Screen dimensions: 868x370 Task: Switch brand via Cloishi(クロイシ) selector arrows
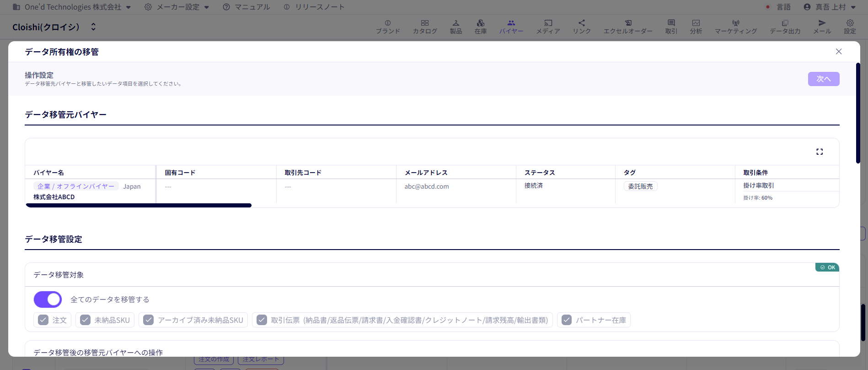click(x=93, y=27)
